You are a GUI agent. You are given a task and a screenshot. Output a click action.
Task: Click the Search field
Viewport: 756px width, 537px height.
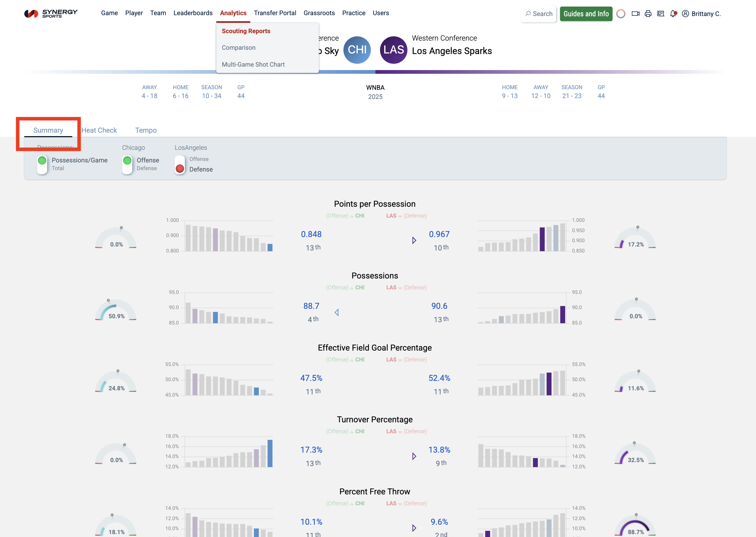click(x=539, y=13)
